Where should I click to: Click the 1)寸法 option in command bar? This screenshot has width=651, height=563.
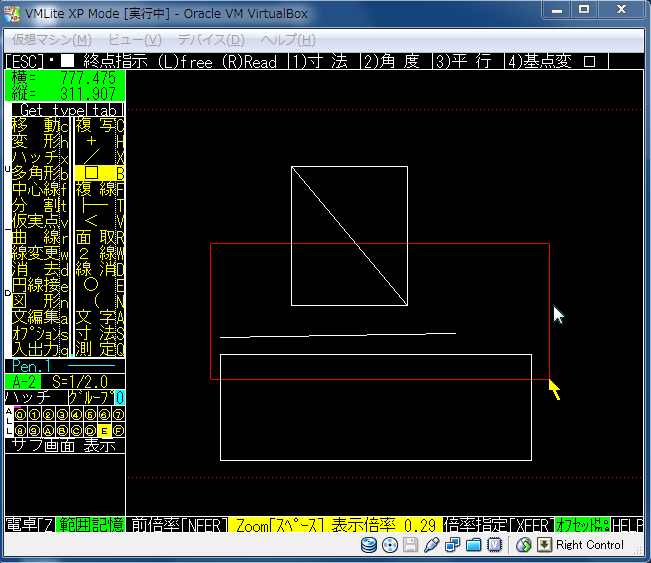point(319,61)
